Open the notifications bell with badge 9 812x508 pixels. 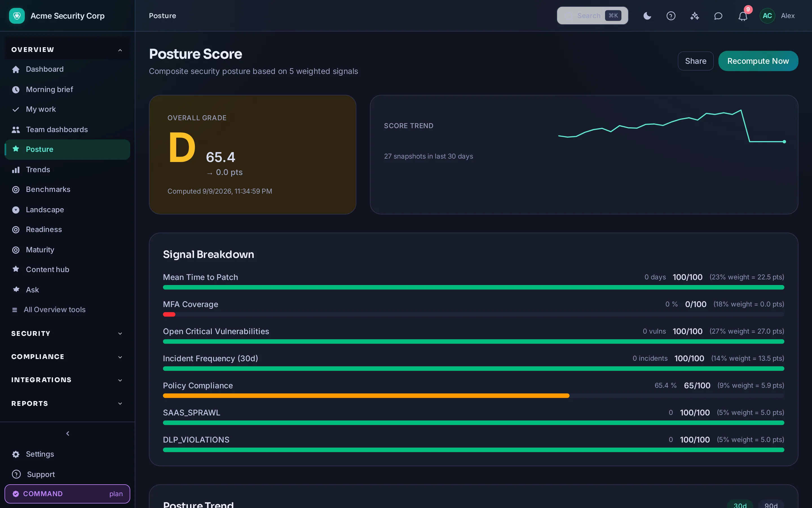coord(743,16)
